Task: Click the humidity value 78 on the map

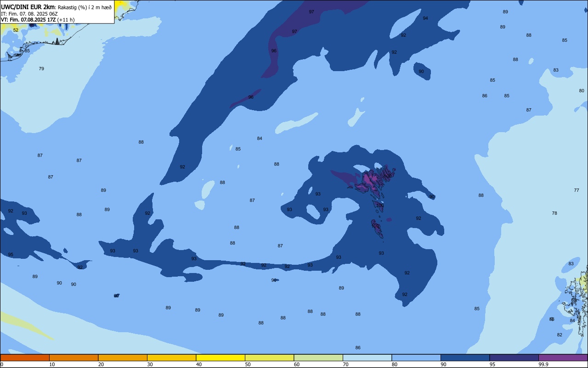Action: [x=554, y=213]
